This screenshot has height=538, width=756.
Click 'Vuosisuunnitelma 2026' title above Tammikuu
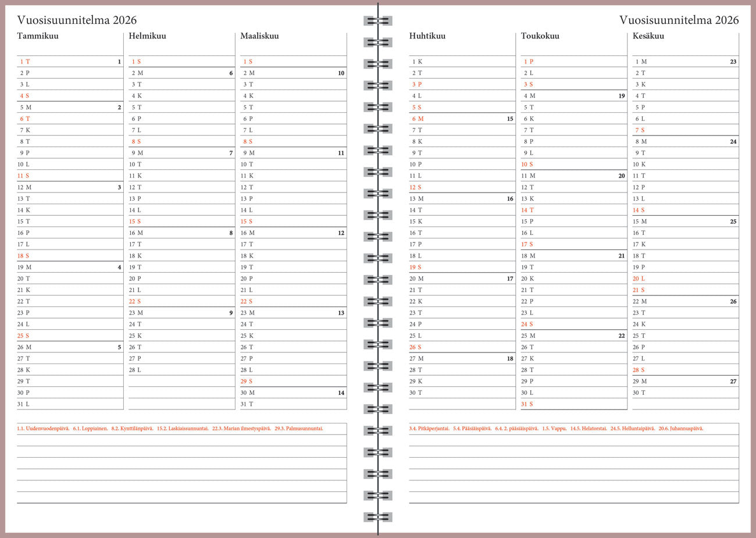(x=77, y=20)
